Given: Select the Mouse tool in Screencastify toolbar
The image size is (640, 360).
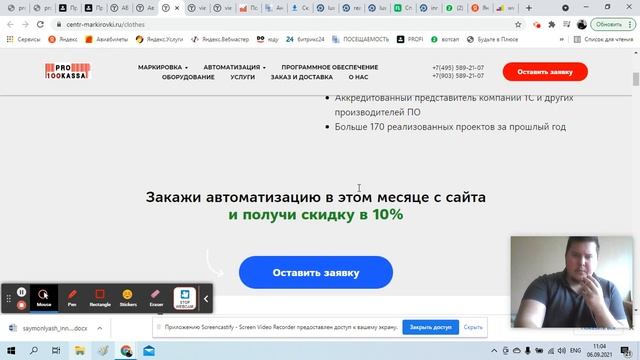Looking at the screenshot, I should pos(44,298).
